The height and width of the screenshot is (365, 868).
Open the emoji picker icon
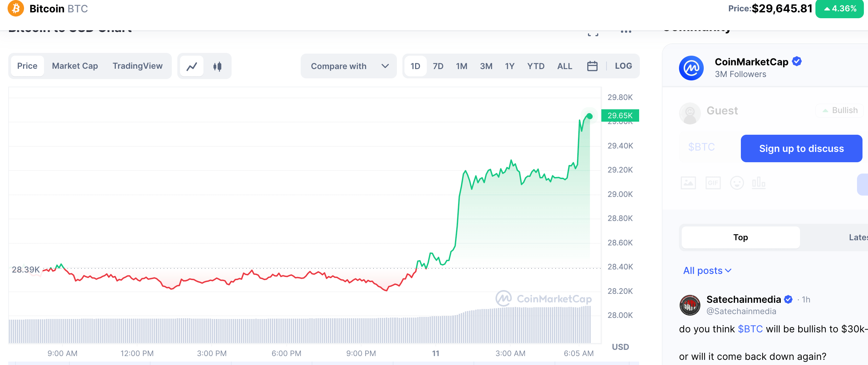coord(737,183)
